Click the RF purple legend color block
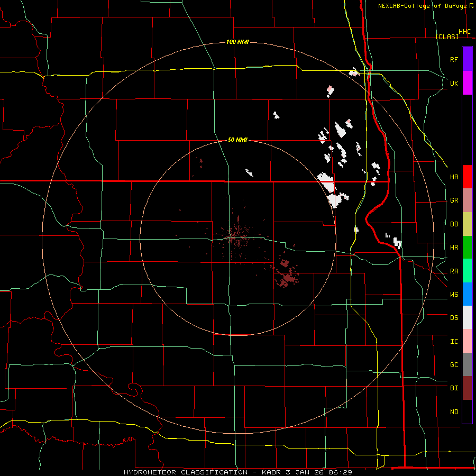The image size is (476, 476). coord(467,59)
